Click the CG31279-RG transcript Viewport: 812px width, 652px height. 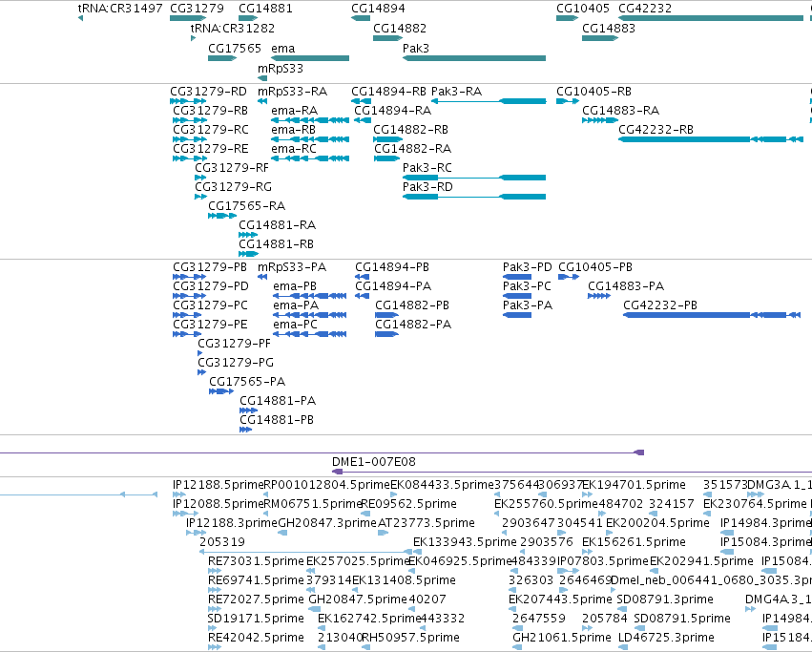(201, 197)
